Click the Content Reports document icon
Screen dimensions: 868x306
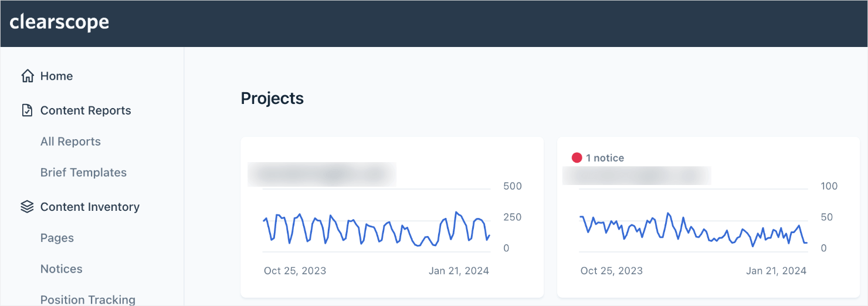pyautogui.click(x=27, y=110)
